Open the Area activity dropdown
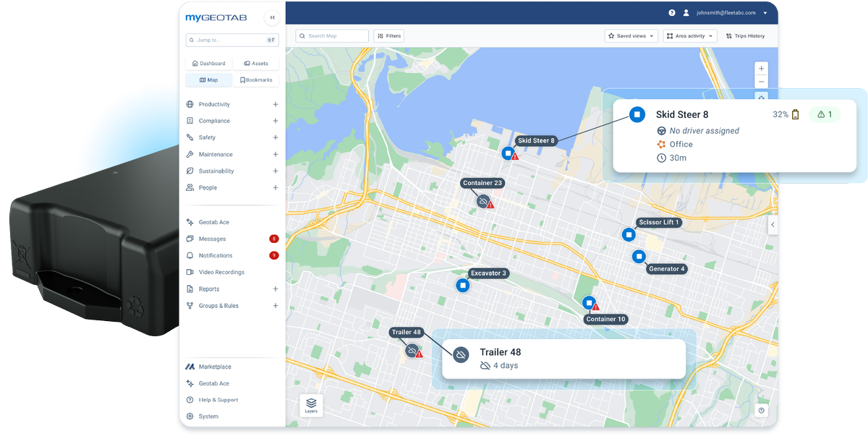Image resolution: width=868 pixels, height=436 pixels. pos(690,36)
